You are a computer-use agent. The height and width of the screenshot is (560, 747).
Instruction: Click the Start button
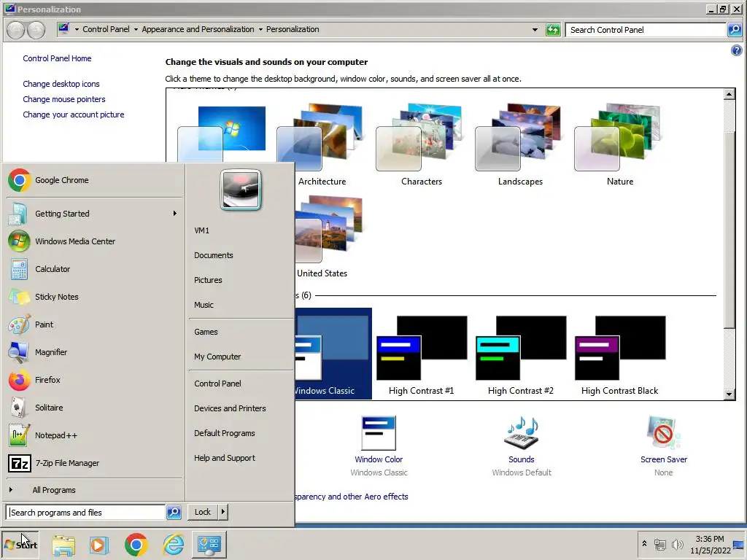(20, 545)
